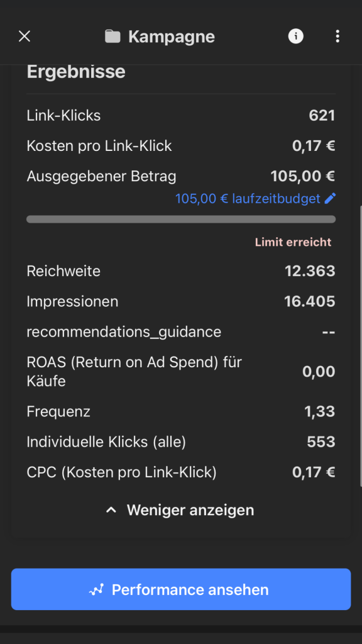Click the budget spend progress bar
Viewport: 362px width, 644px height.
pos(181,219)
